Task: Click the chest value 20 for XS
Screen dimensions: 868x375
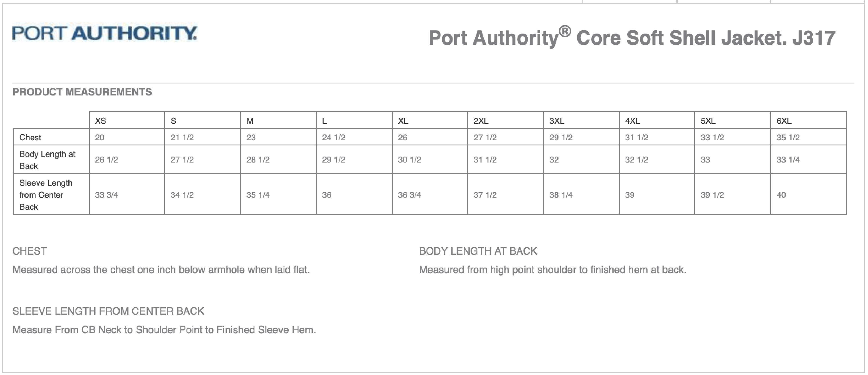Action: tap(100, 137)
